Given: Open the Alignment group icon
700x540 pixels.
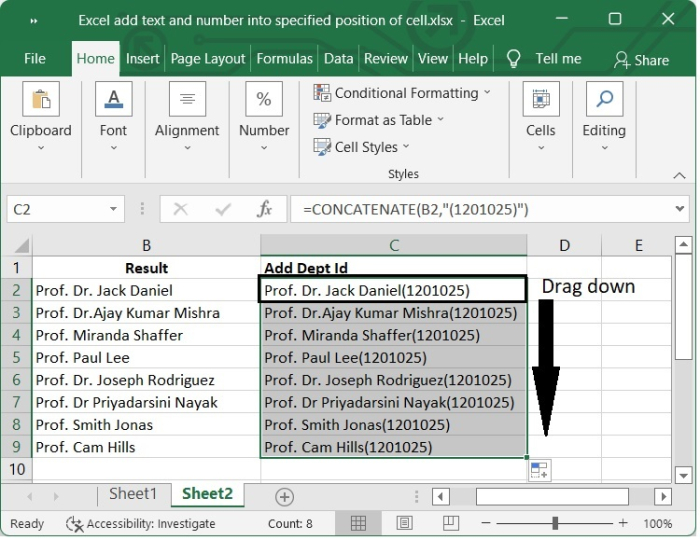Looking at the screenshot, I should coord(188,99).
